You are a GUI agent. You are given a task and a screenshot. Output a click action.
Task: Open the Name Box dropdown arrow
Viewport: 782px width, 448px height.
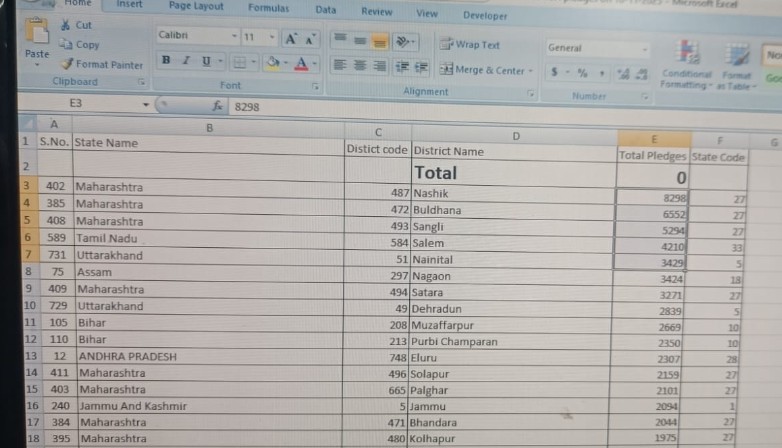pyautogui.click(x=145, y=104)
